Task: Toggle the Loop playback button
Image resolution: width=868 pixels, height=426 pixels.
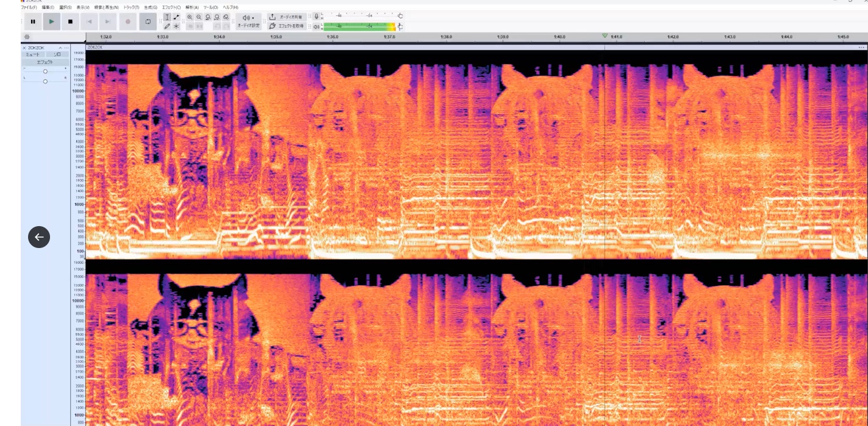Action: click(147, 22)
